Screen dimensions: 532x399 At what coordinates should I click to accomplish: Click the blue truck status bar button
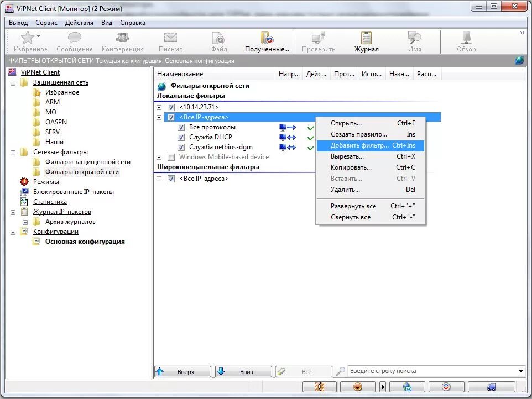coord(491,387)
